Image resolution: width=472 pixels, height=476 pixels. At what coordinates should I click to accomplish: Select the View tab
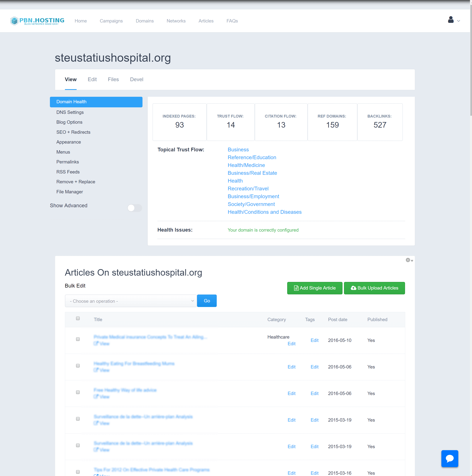pos(71,79)
